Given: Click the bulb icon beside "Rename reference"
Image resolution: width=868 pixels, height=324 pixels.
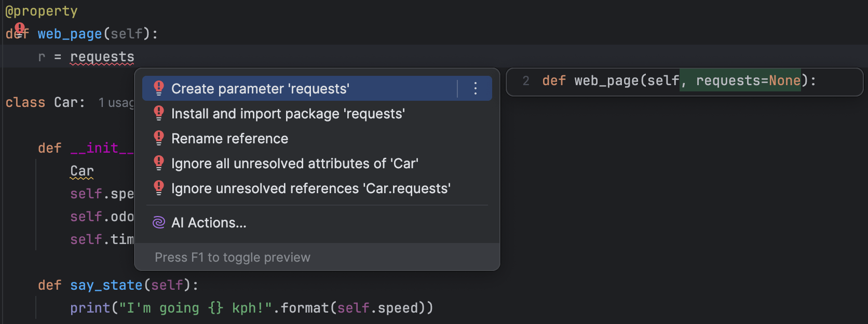Looking at the screenshot, I should point(159,138).
